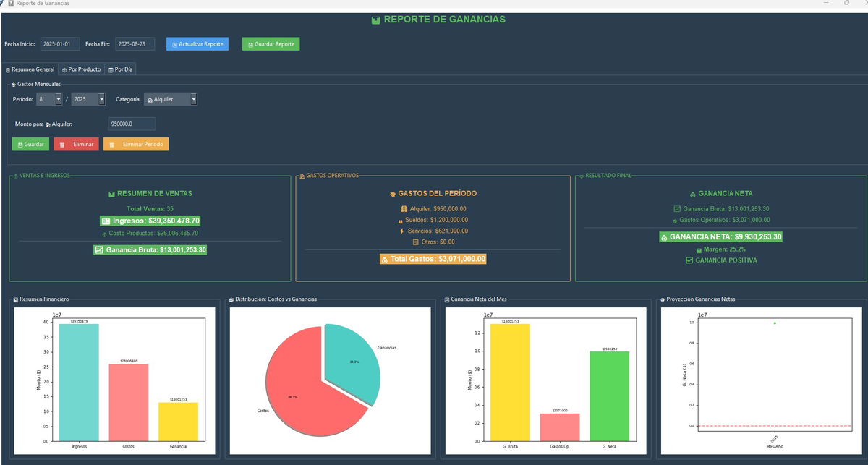Click the Servicios lightning bolt icon
Screen dimensions: 868x465
coord(401,231)
